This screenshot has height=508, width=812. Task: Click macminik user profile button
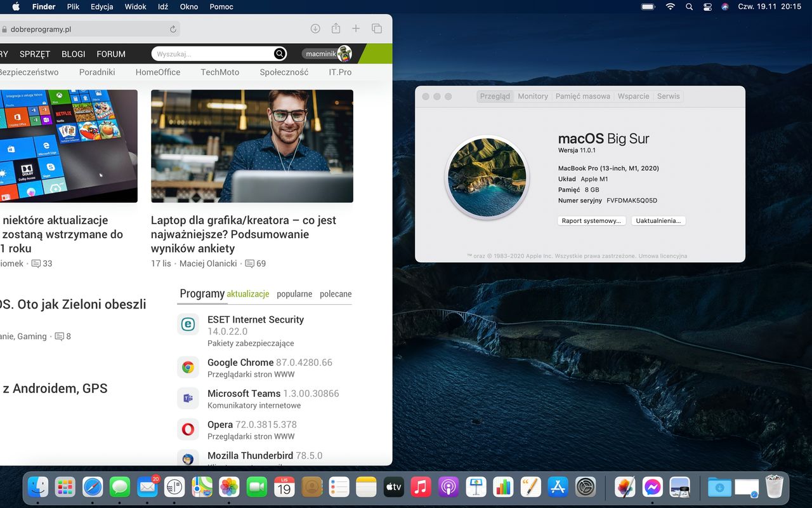click(327, 54)
